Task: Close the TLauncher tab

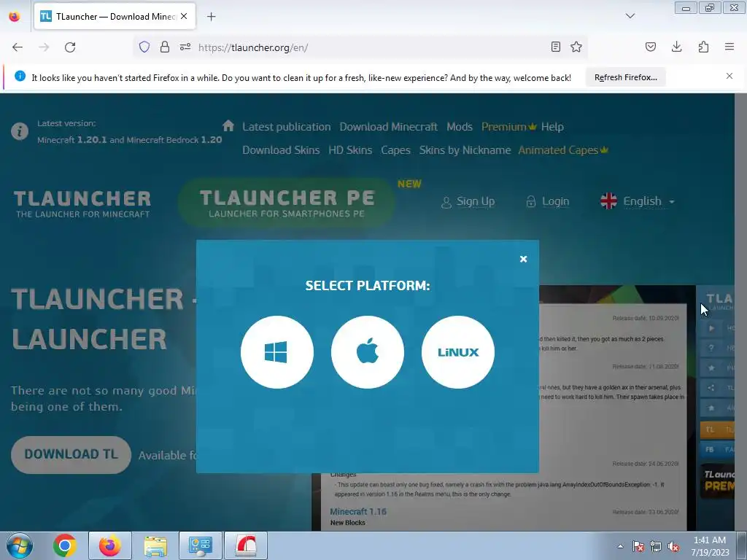Action: tap(184, 16)
